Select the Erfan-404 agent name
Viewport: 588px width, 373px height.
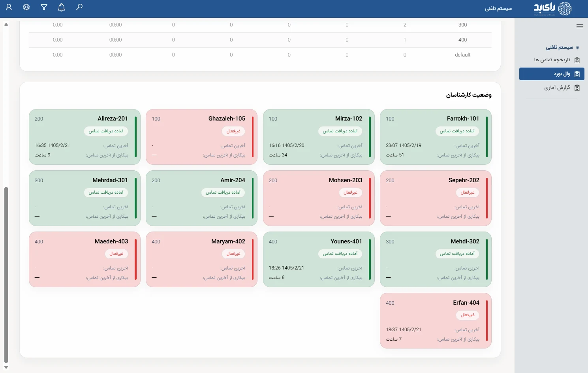pos(466,303)
